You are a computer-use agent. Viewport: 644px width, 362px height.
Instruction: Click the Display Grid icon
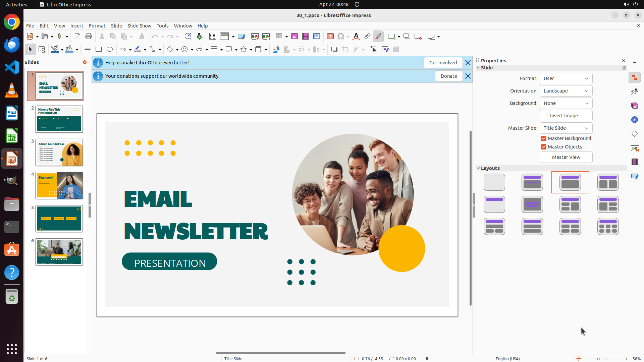[x=213, y=37]
